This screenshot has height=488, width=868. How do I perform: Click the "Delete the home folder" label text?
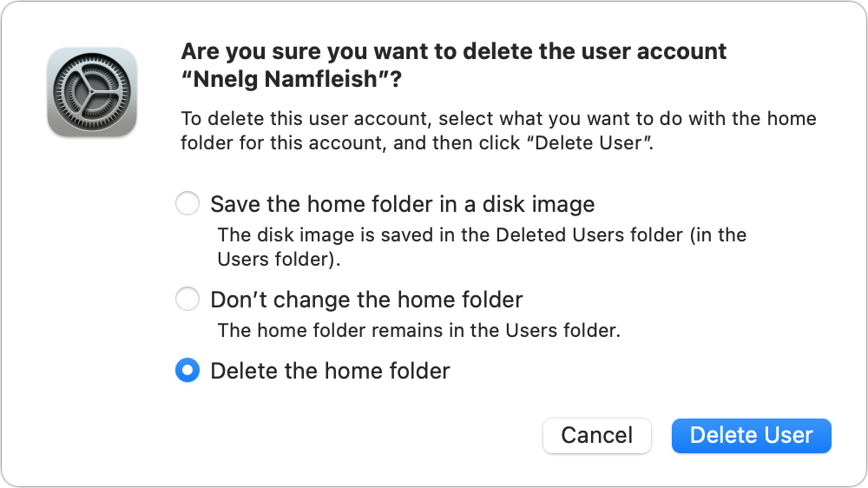pos(330,371)
